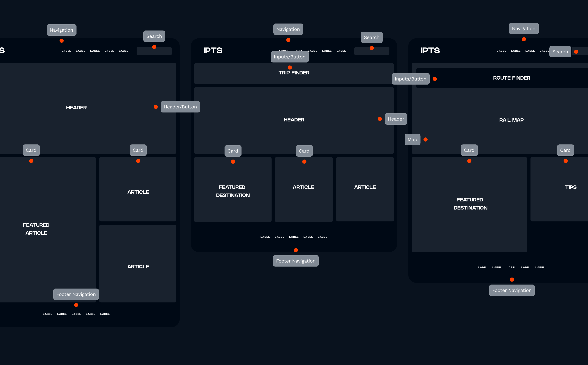Click the right wireframe's Footer Navigation tag
The image size is (588, 365).
pos(512,290)
